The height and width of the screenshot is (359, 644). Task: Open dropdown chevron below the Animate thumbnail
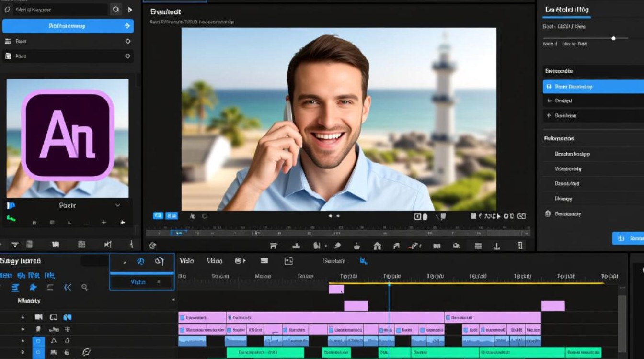(118, 205)
